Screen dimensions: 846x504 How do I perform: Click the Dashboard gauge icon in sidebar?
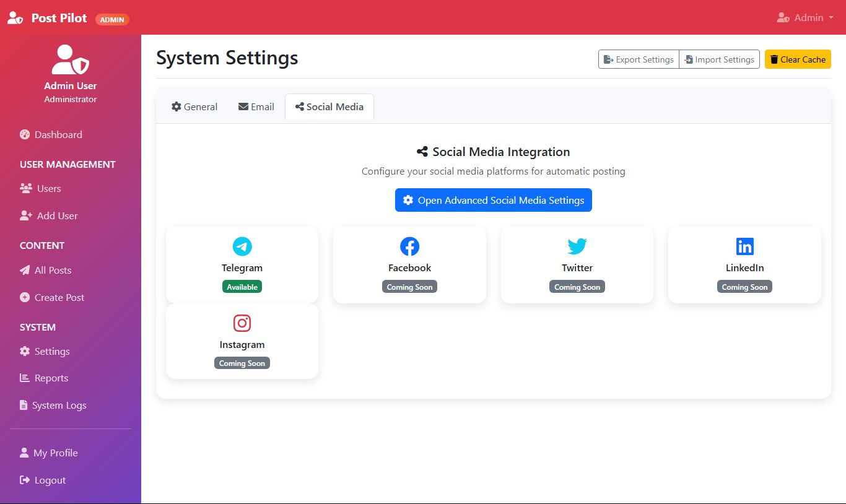(25, 134)
